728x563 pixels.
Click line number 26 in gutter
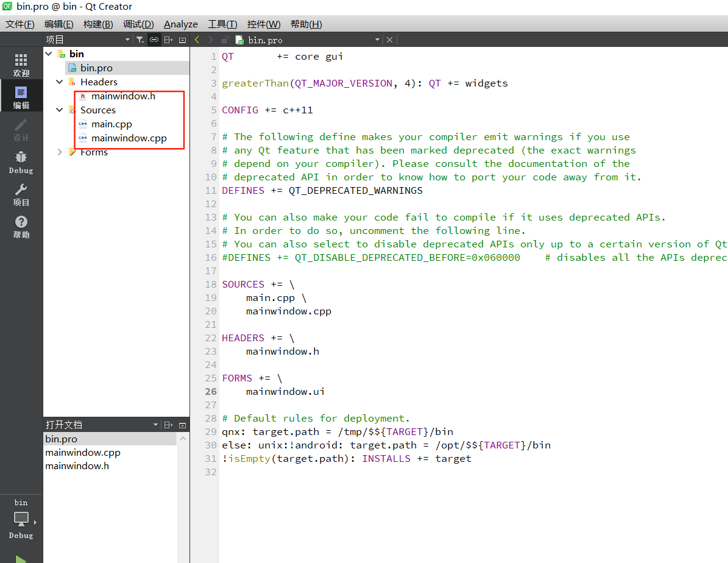click(211, 392)
